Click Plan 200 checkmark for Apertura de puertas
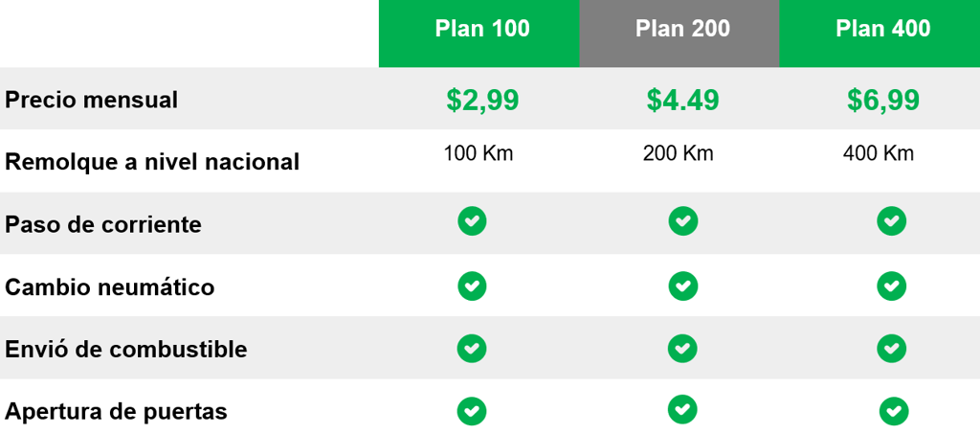Viewport: 980px width, 434px height. (682, 409)
